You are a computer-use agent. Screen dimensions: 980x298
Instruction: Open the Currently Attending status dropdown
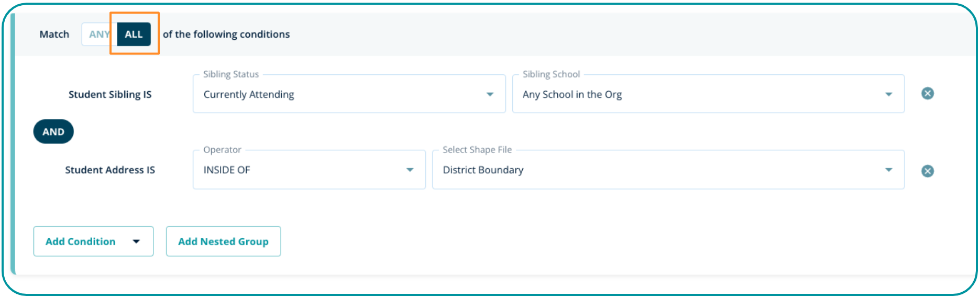pos(340,94)
